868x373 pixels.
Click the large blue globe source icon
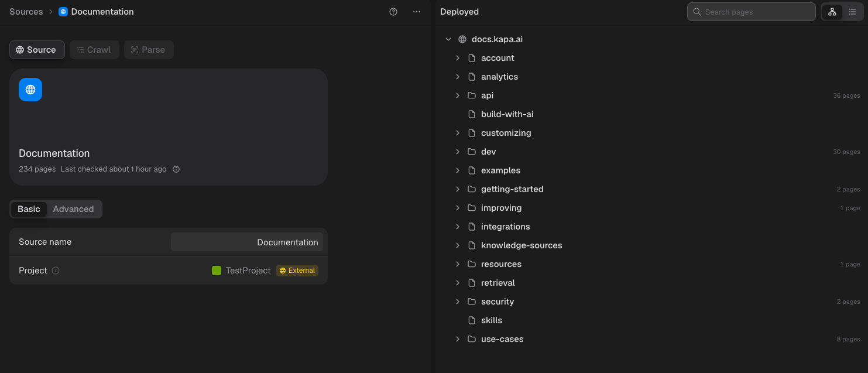click(x=30, y=90)
